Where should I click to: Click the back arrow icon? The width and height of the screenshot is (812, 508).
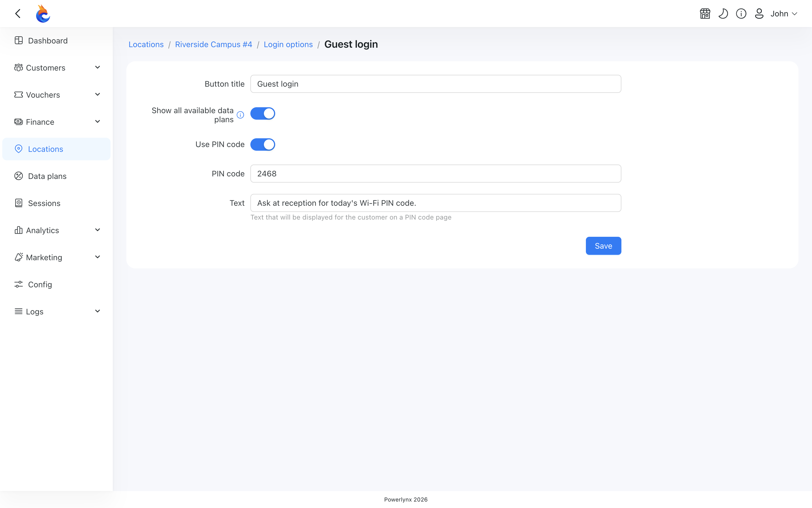coord(18,14)
